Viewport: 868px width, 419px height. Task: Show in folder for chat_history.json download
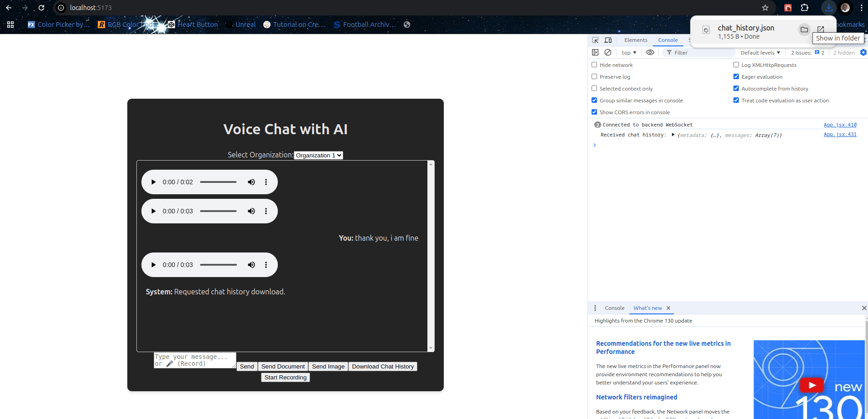(x=804, y=30)
